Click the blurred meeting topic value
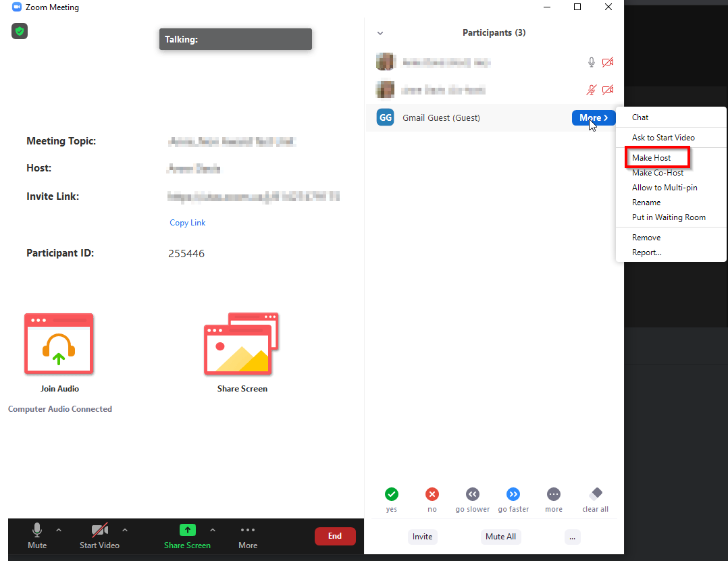Image resolution: width=728 pixels, height=563 pixels. tap(232, 142)
